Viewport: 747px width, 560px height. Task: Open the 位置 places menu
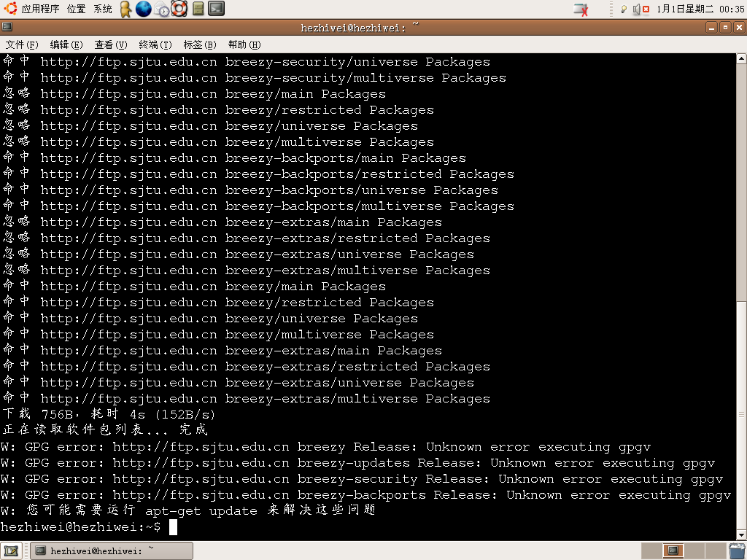76,9
